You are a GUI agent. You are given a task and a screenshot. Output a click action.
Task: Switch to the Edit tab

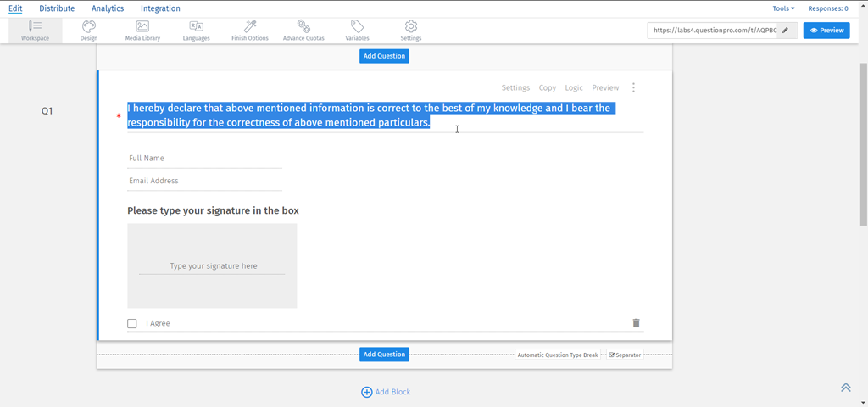[15, 8]
